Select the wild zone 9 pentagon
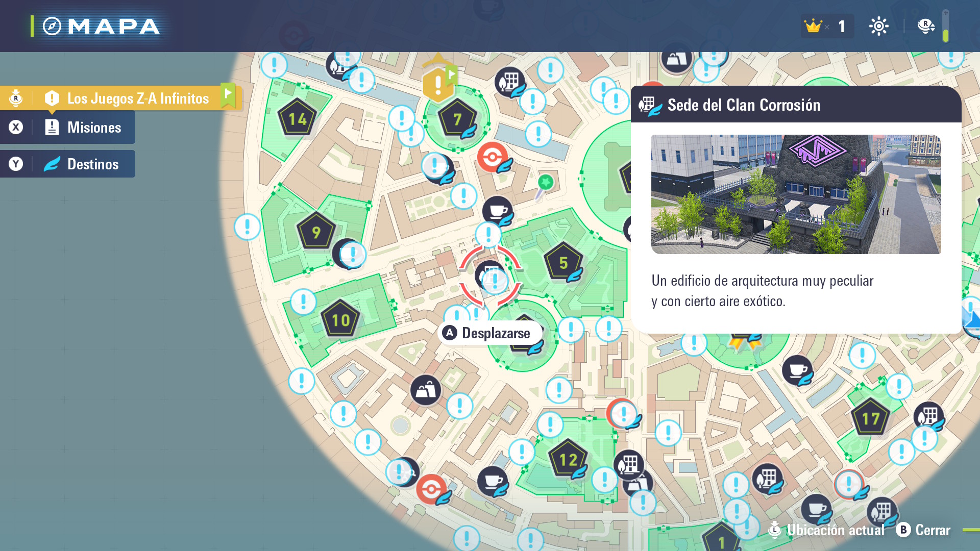 pyautogui.click(x=316, y=232)
